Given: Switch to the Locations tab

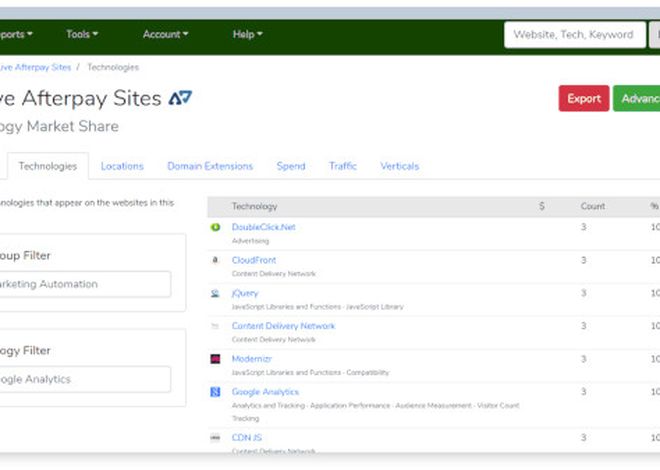Looking at the screenshot, I should point(122,166).
